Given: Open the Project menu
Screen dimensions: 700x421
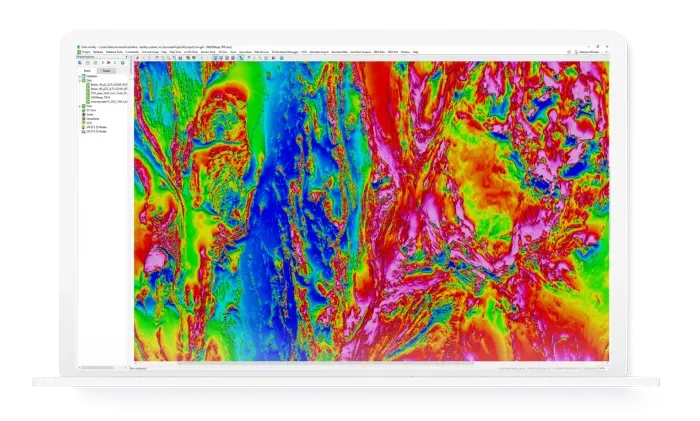Looking at the screenshot, I should [x=86, y=51].
